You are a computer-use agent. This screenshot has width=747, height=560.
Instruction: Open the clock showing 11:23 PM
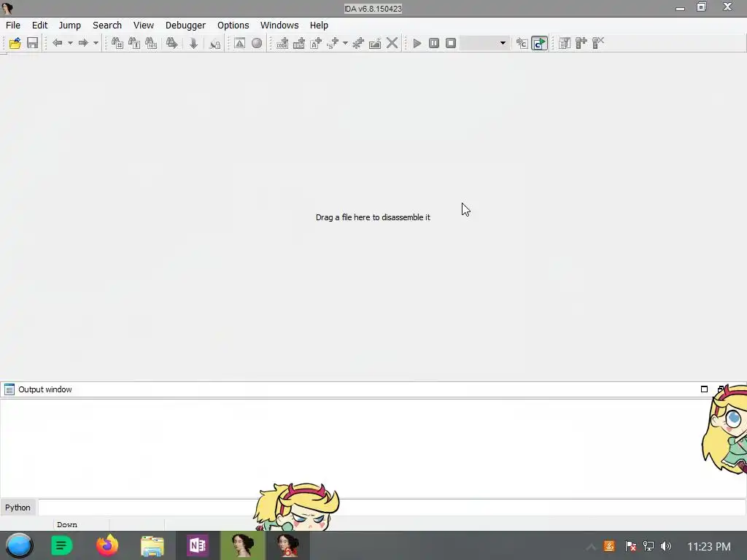tap(709, 546)
